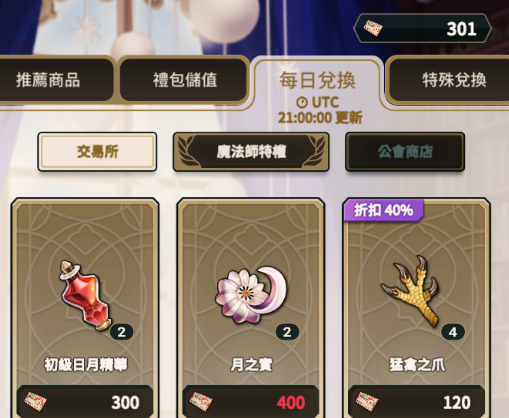Viewport: 509px width, 418px height.
Task: Click the ticket icon next to price 120
Action: 367,401
